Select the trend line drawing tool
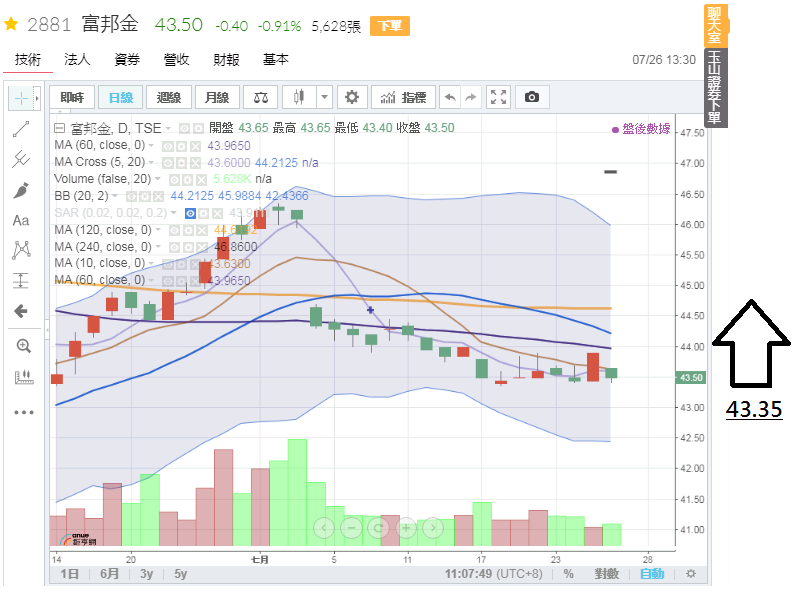This screenshot has width=805, height=600. coord(21,129)
